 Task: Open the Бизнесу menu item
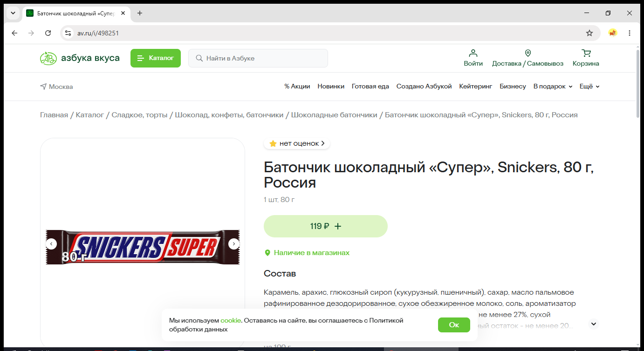(x=513, y=87)
